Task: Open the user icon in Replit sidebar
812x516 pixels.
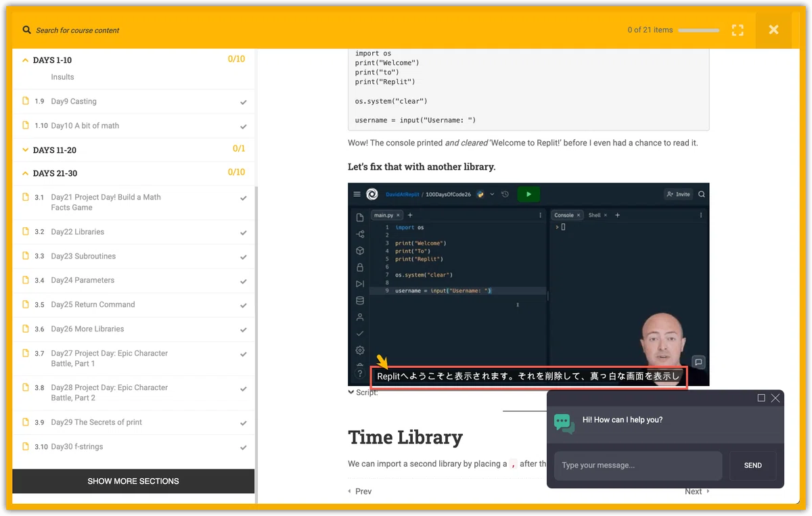Action: (360, 317)
